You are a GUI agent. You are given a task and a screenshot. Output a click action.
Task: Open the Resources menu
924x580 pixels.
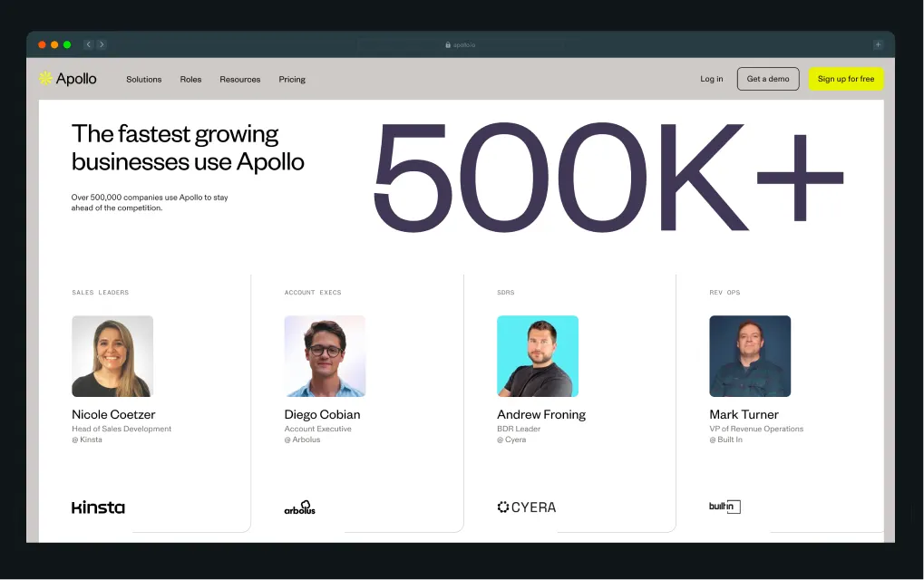click(239, 80)
